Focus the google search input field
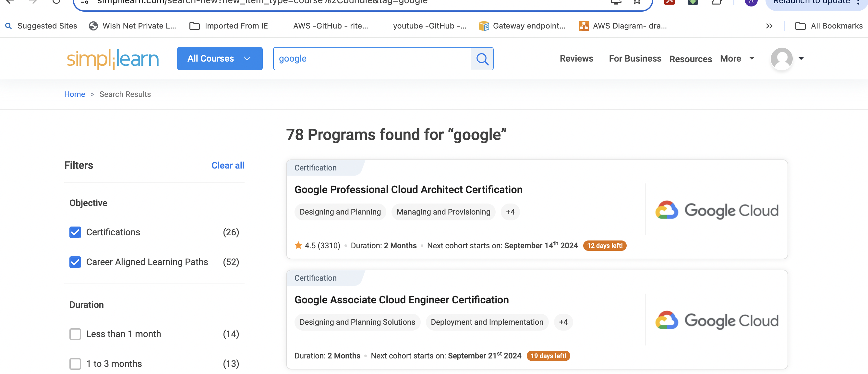 (x=372, y=59)
